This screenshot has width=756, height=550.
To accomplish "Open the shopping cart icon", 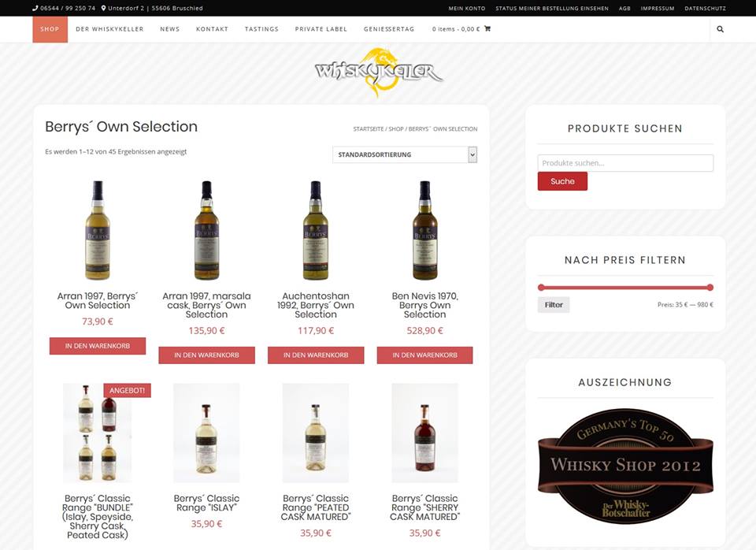I will click(x=487, y=28).
